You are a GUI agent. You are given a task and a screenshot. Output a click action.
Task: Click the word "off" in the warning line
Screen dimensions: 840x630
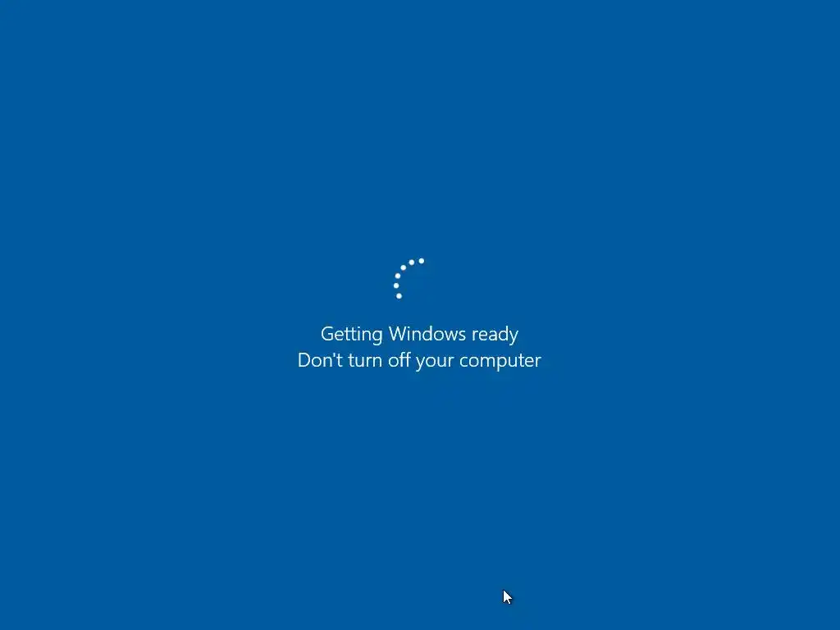399,359
